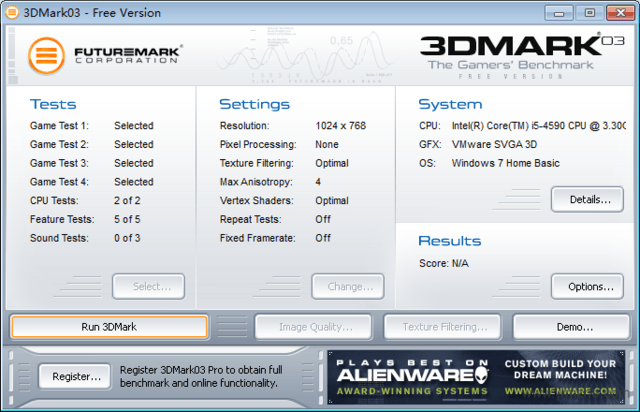Click the Settings section heading
Screen dimensions: 640x412
pyautogui.click(x=254, y=104)
